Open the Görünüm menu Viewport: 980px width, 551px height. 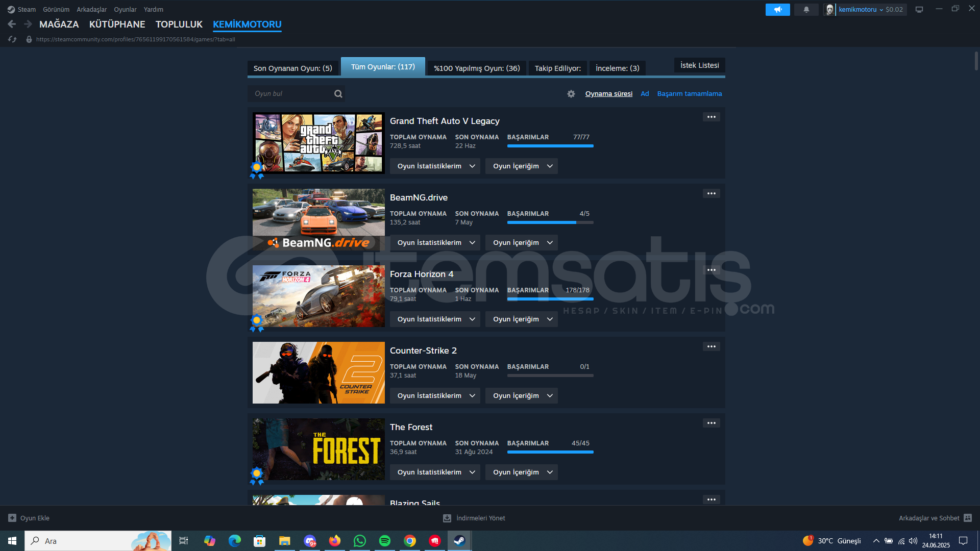click(56, 10)
